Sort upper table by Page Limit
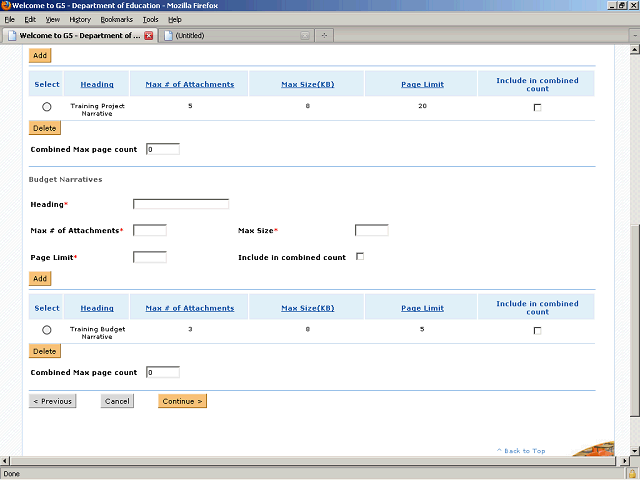Viewport: 640px width, 480px height. coord(422,84)
